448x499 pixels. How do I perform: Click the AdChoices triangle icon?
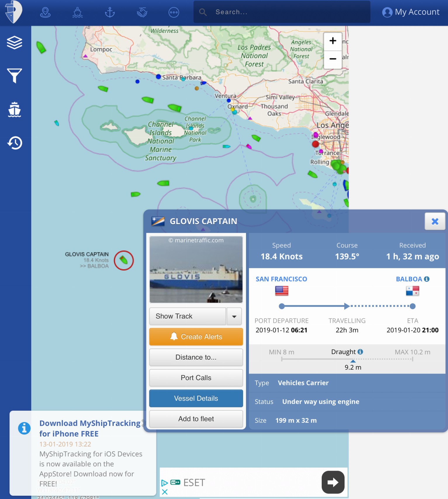[165, 483]
